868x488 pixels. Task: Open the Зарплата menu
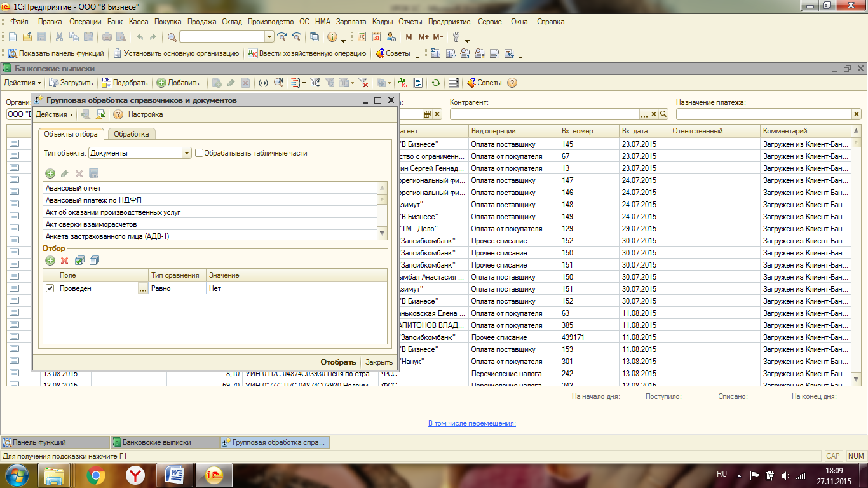351,22
